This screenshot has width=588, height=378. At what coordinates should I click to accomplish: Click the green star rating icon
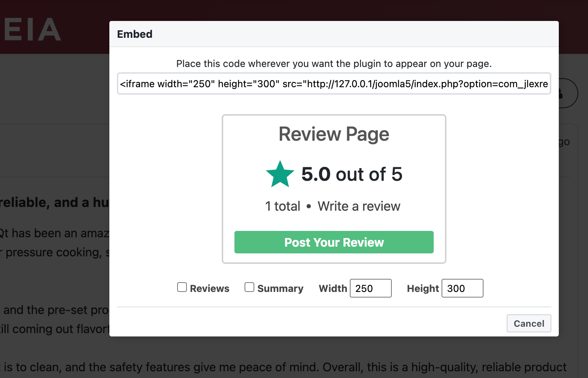click(x=280, y=173)
